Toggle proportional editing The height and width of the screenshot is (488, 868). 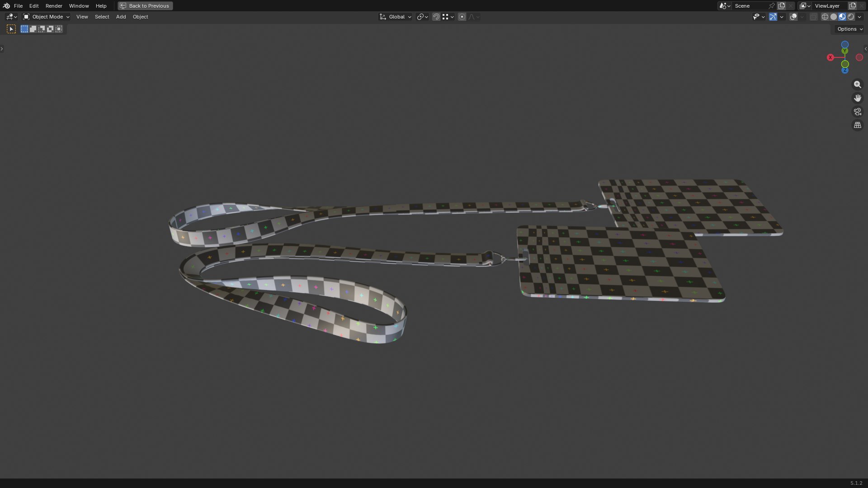462,17
